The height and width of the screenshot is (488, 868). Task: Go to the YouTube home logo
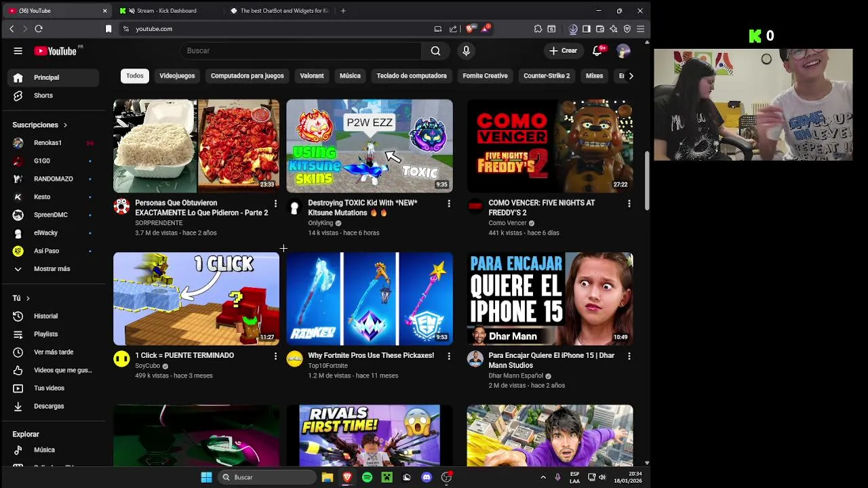pyautogui.click(x=56, y=51)
